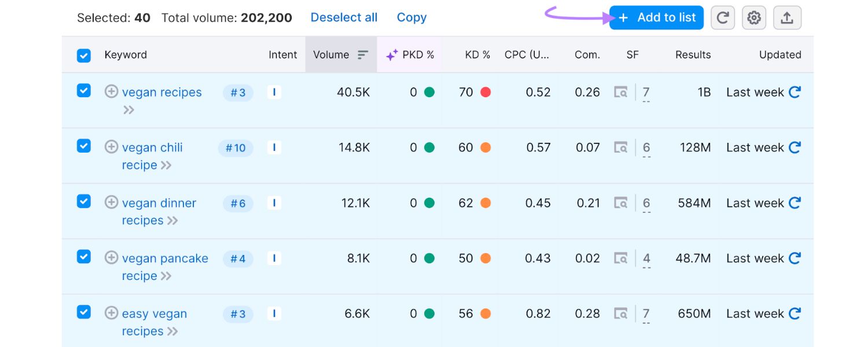Refresh all keyword data with the reload icon
Image resolution: width=868 pixels, height=347 pixels.
(x=722, y=17)
